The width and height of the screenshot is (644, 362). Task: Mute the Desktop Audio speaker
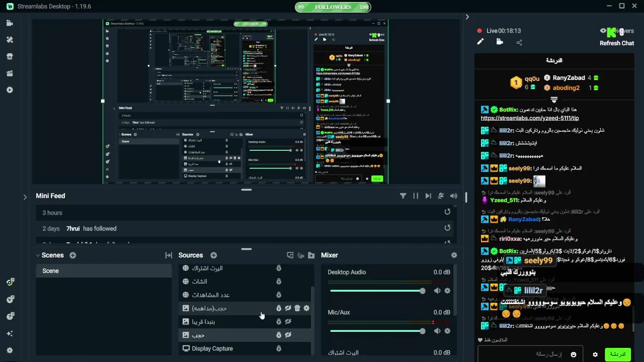click(x=437, y=291)
